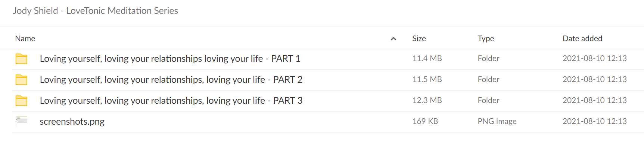The image size is (644, 146).
Task: Open the folder named PART 3
Action: tap(171, 101)
